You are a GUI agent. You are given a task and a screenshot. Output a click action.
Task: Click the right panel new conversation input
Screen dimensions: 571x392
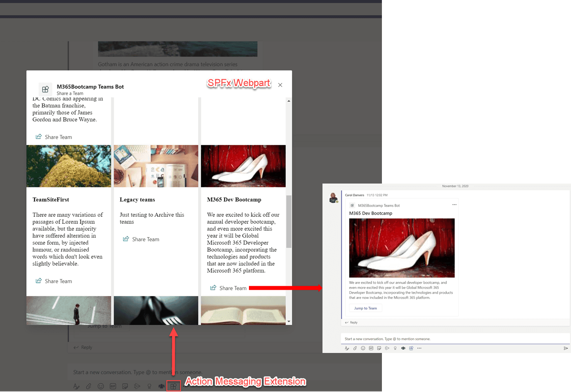(x=455, y=339)
